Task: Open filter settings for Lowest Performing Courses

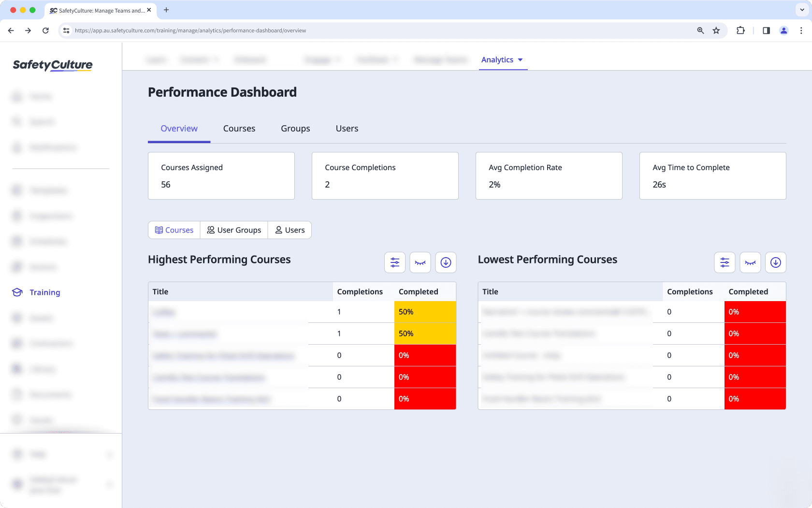Action: [x=725, y=262]
